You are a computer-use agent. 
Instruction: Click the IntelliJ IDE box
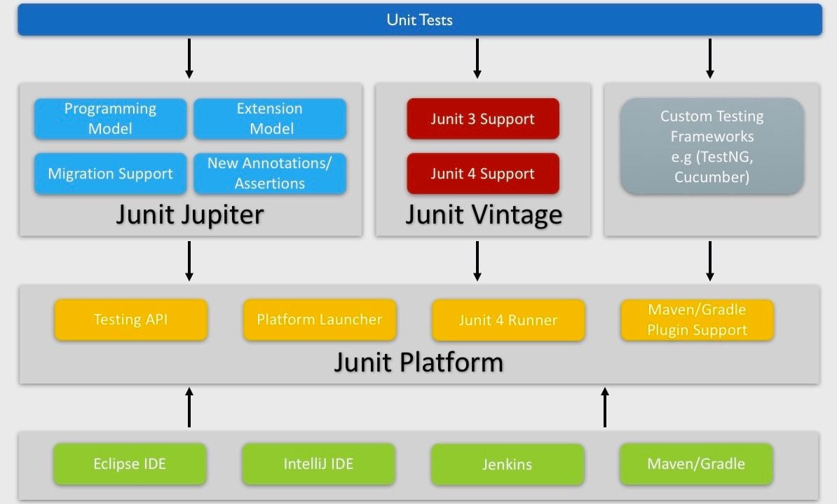pos(319,464)
